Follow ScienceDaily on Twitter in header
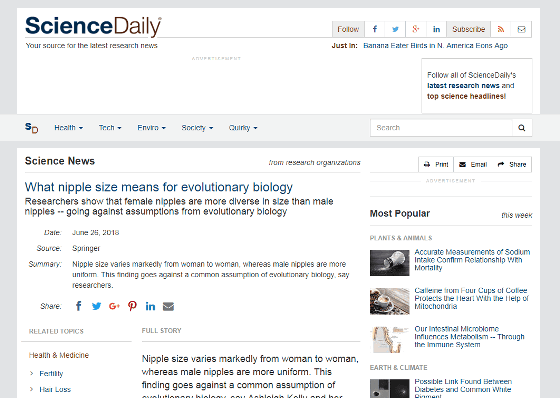 point(395,29)
